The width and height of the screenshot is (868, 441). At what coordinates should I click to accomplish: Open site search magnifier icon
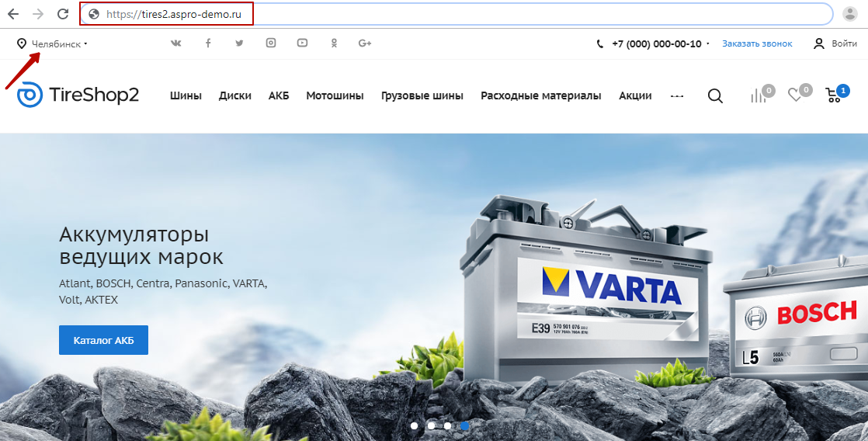(x=715, y=95)
